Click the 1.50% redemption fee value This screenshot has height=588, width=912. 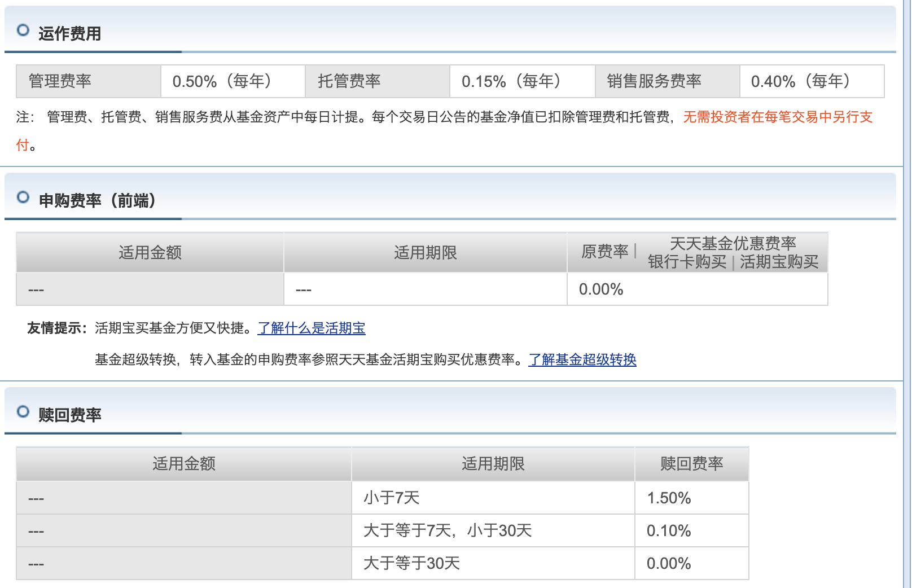[x=669, y=498]
